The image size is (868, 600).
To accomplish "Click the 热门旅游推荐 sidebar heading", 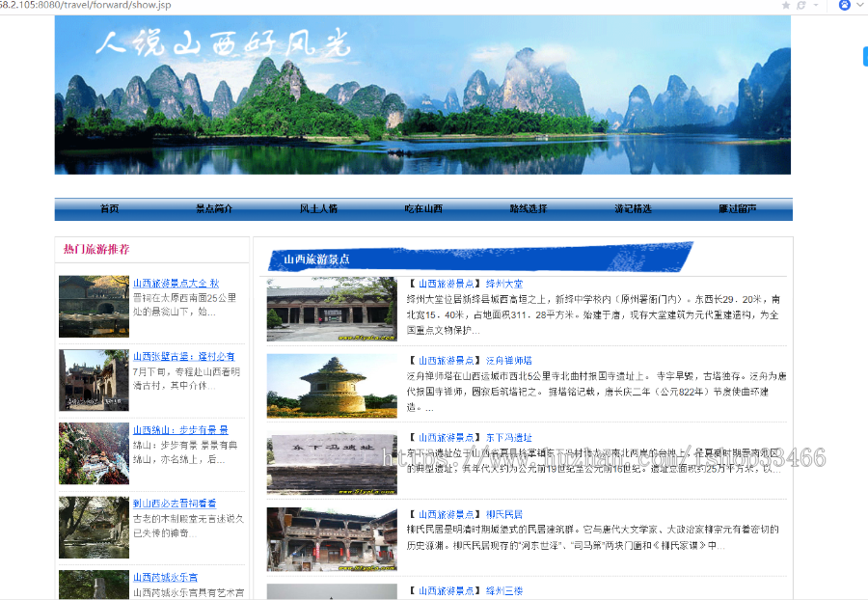I will (96, 249).
